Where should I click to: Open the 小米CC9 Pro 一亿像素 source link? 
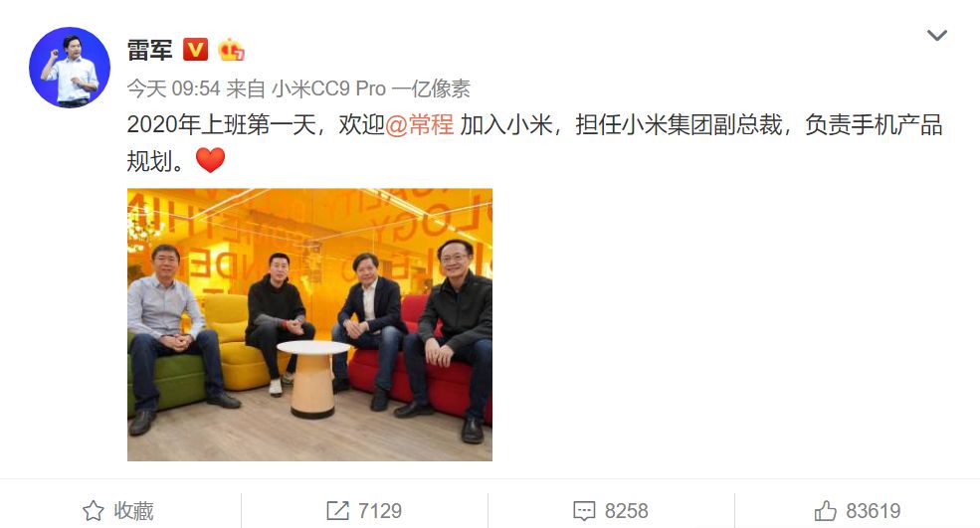[371, 88]
